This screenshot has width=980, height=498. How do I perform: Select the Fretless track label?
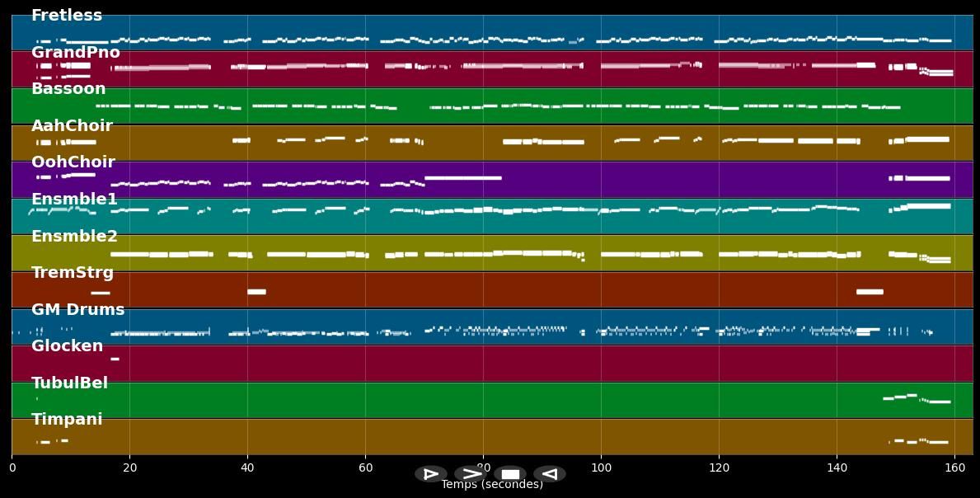(x=67, y=16)
